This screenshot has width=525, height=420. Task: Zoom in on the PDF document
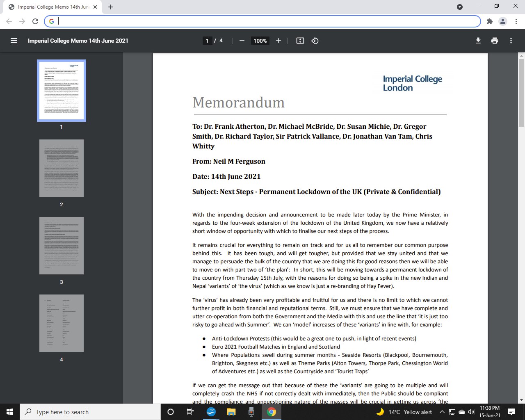(x=278, y=41)
